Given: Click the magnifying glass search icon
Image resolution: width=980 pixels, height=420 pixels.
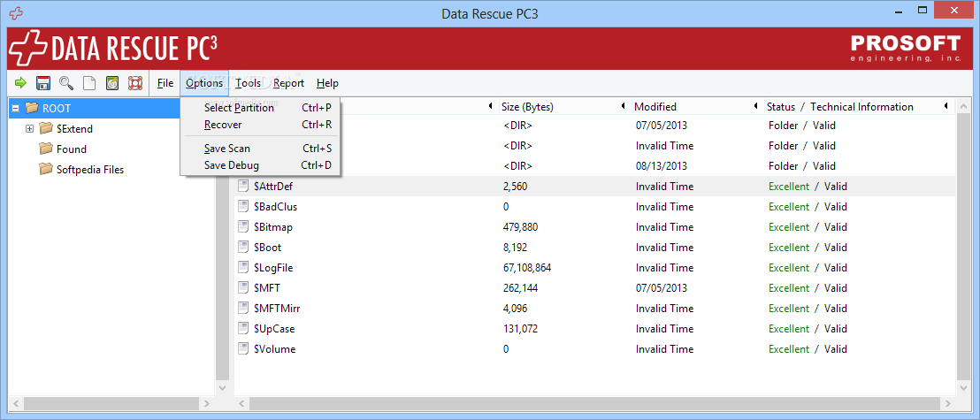Looking at the screenshot, I should [65, 83].
